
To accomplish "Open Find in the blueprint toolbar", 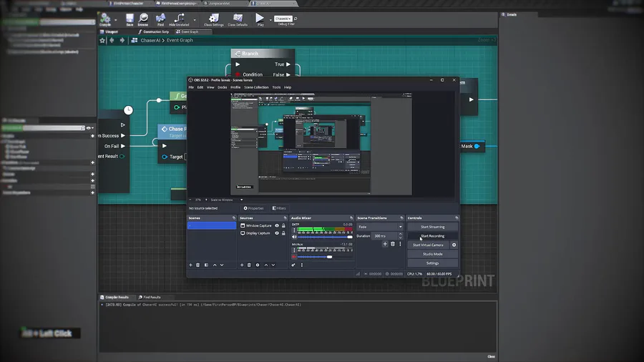I will [160, 19].
